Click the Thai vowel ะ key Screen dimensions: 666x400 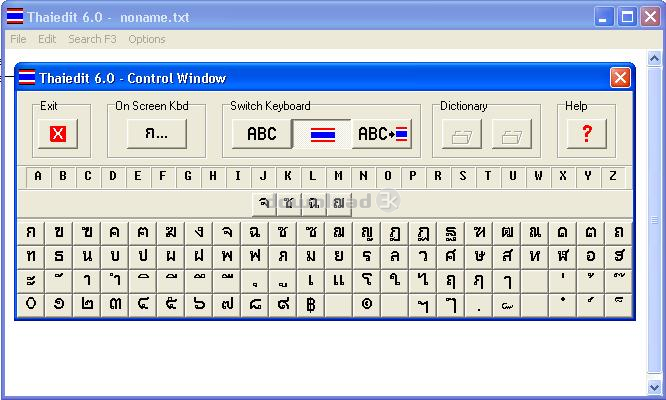[x=31, y=281]
